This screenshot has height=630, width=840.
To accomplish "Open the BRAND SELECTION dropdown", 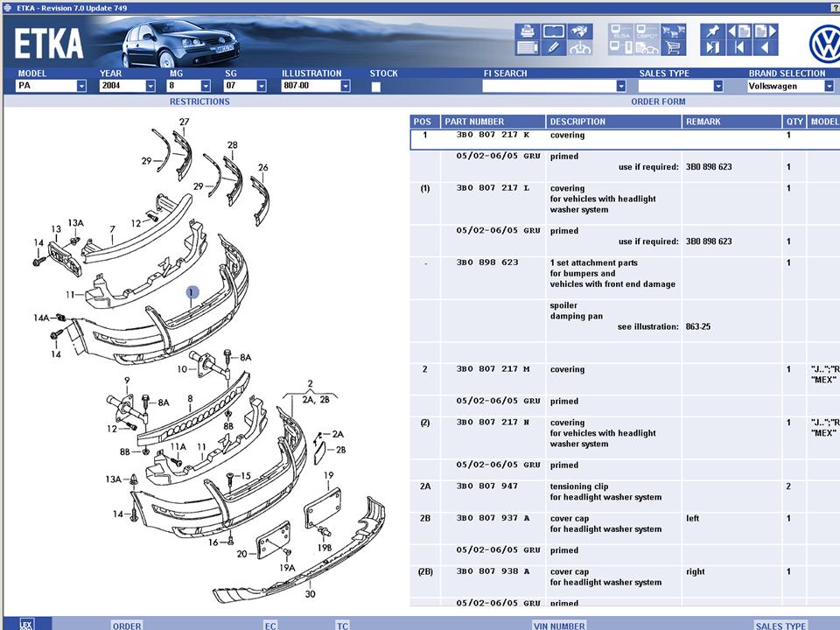I will 829,86.
